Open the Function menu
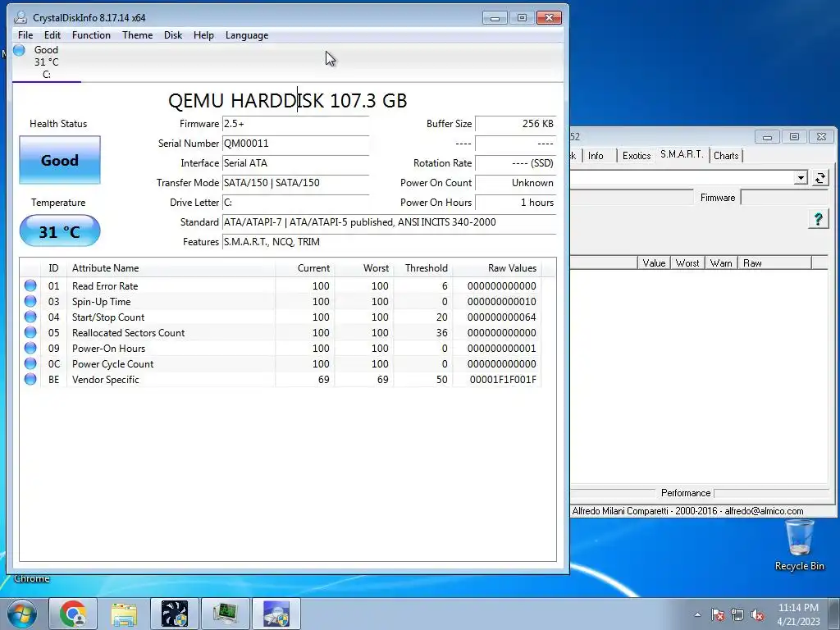The image size is (840, 630). [91, 35]
